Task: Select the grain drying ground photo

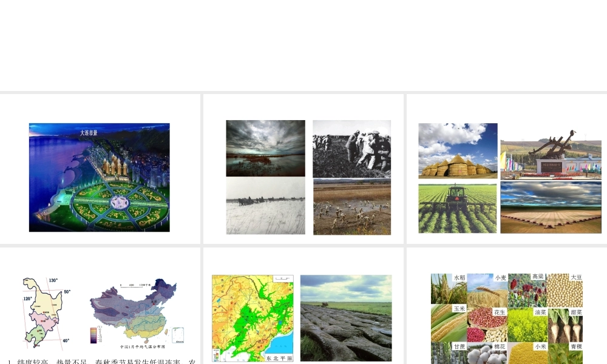Action: click(x=551, y=207)
